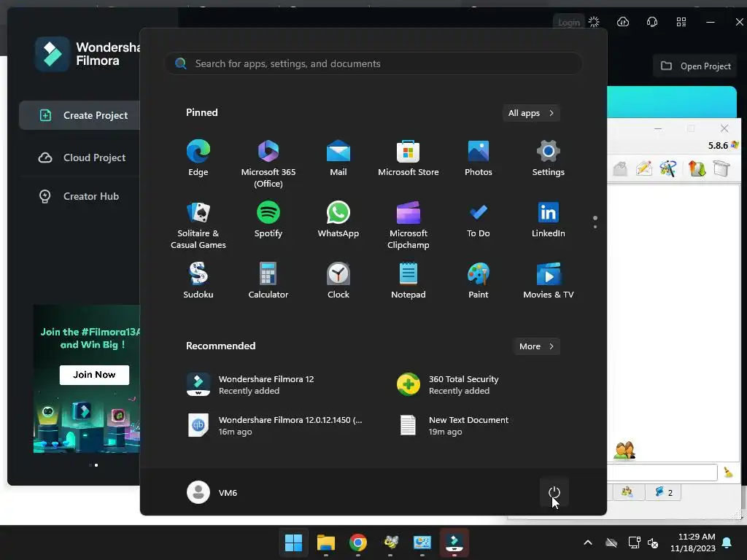Open Creator Hub in Filmora
This screenshot has width=747, height=560.
point(80,196)
